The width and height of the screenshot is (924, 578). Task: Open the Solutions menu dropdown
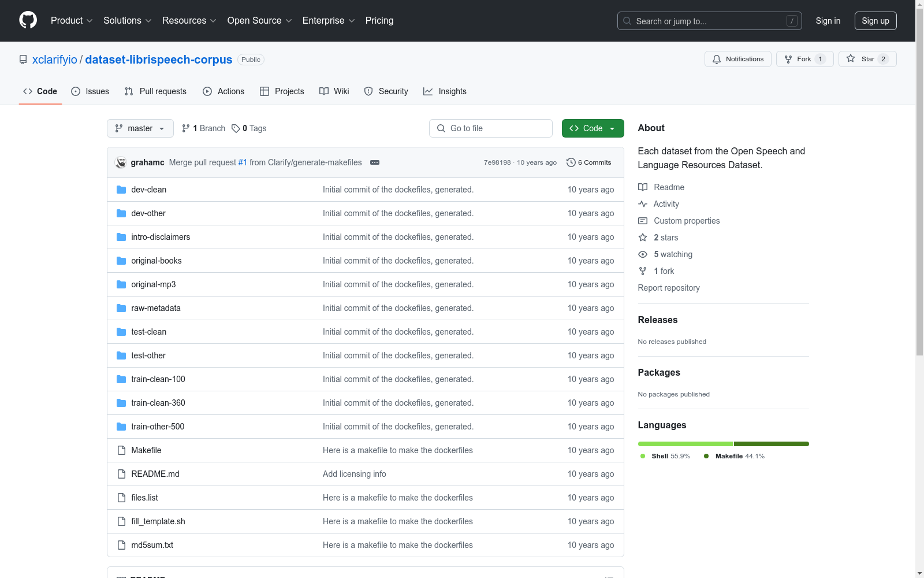(128, 21)
